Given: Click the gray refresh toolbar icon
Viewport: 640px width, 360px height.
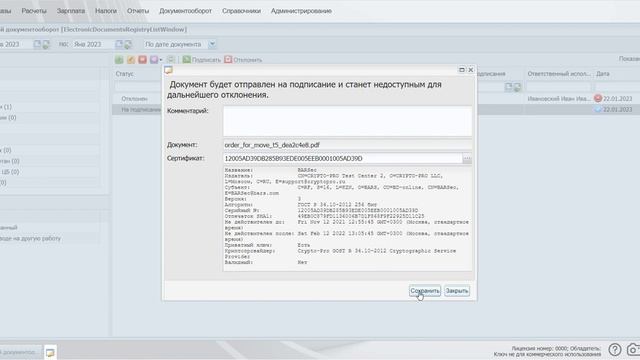Looking at the screenshot, I should point(171,60).
